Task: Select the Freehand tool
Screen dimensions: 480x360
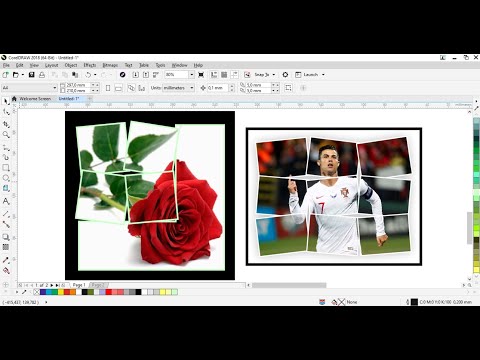Action: pos(6,147)
